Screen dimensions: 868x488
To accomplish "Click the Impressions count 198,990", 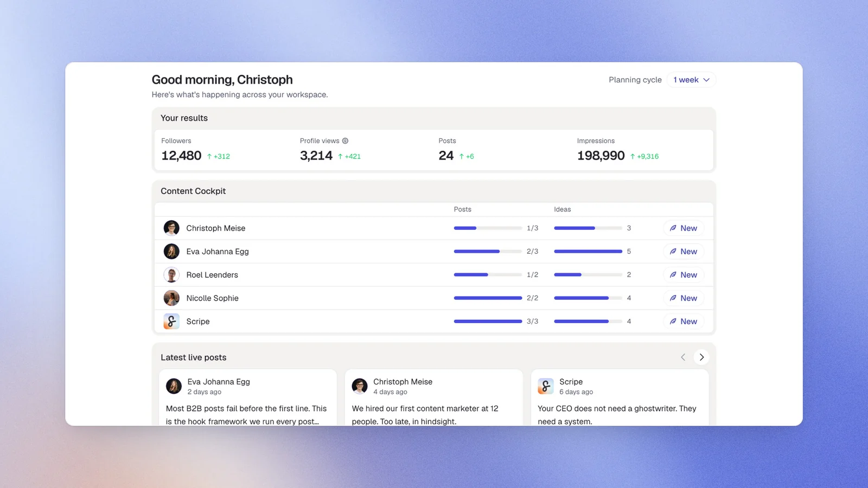I will point(601,156).
